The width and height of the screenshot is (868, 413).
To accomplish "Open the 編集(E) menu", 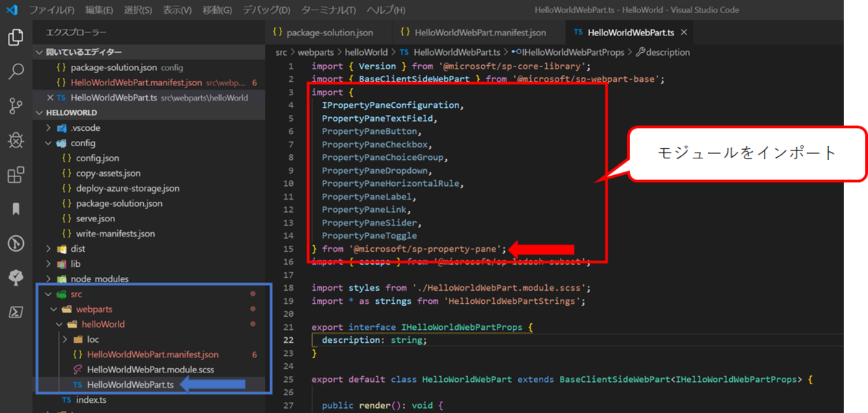I will pyautogui.click(x=99, y=10).
